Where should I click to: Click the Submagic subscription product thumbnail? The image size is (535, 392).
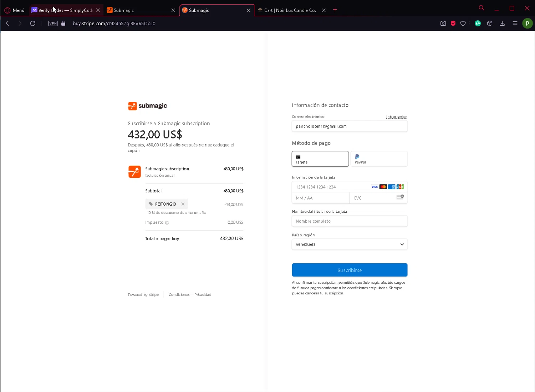click(x=134, y=171)
